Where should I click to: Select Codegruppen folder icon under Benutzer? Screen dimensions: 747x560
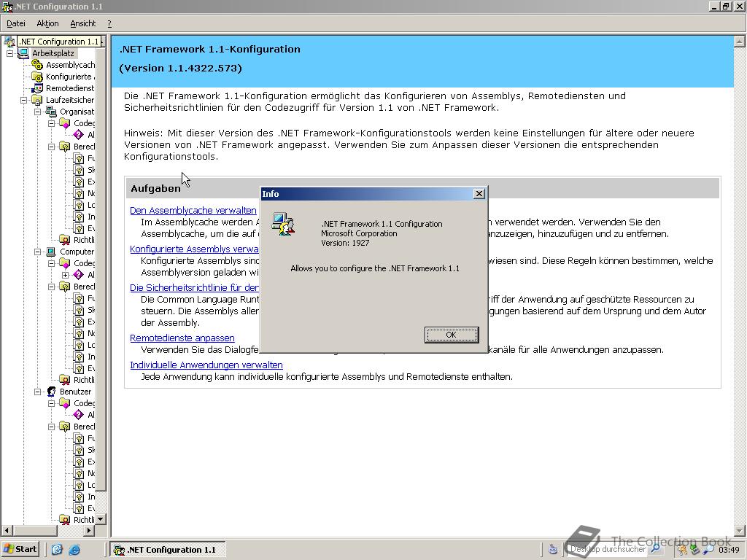pos(65,403)
